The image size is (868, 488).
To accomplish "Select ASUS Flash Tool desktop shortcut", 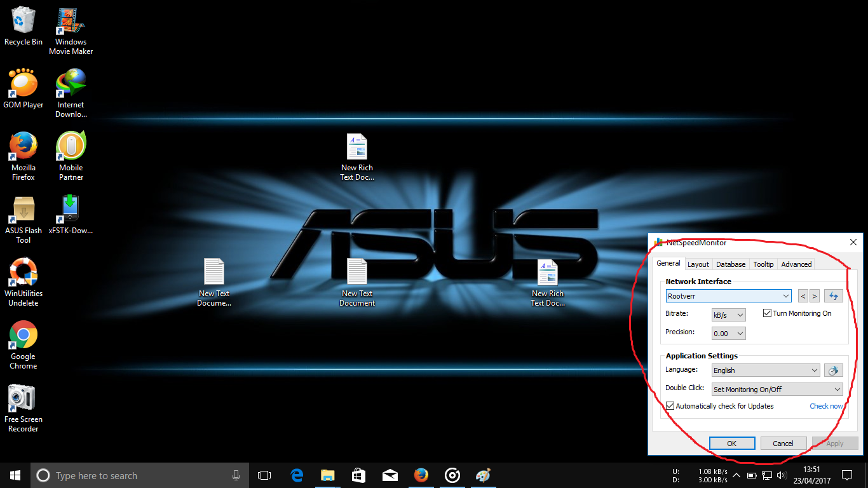I will (x=24, y=219).
